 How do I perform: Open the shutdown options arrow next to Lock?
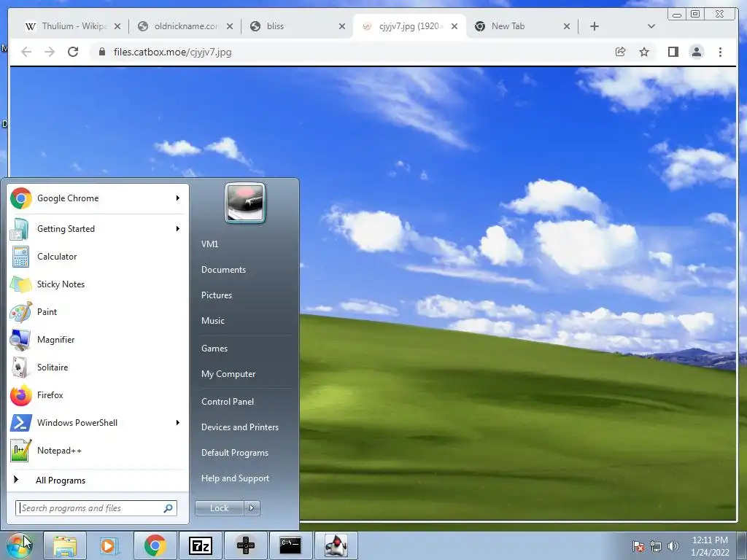(252, 508)
